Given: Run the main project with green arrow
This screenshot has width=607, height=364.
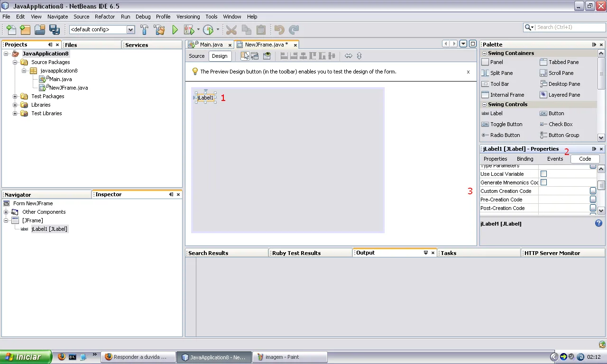Looking at the screenshot, I should 175,30.
